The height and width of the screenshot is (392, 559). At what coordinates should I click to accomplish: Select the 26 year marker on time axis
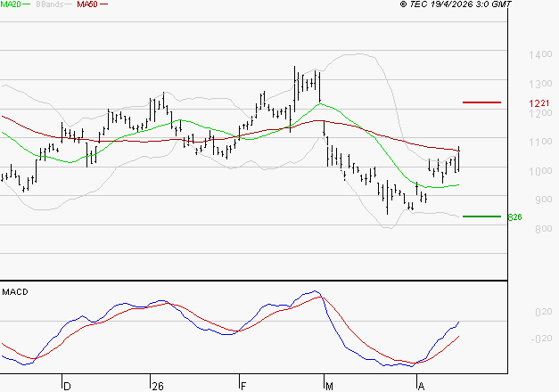click(x=158, y=386)
